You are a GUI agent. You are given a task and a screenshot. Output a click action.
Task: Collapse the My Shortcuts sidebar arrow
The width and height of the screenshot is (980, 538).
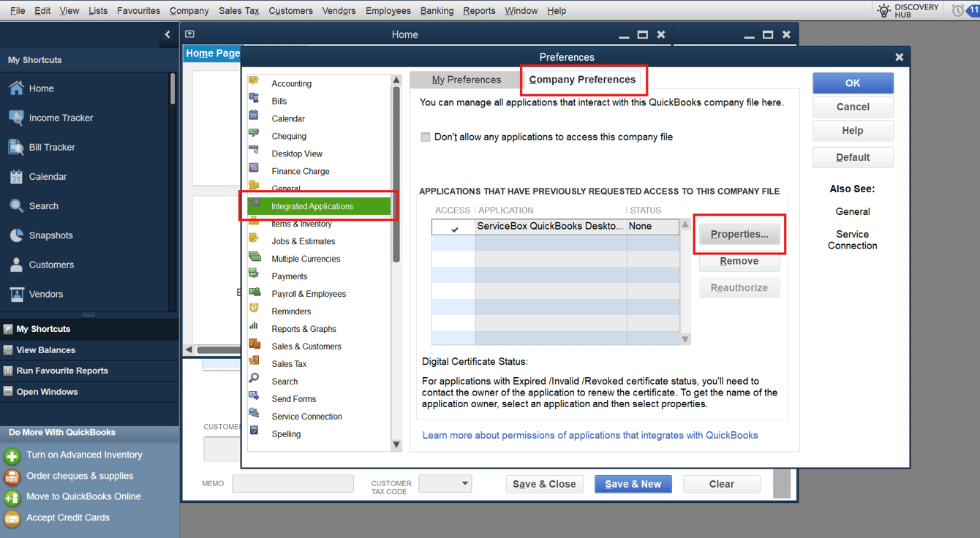click(167, 34)
